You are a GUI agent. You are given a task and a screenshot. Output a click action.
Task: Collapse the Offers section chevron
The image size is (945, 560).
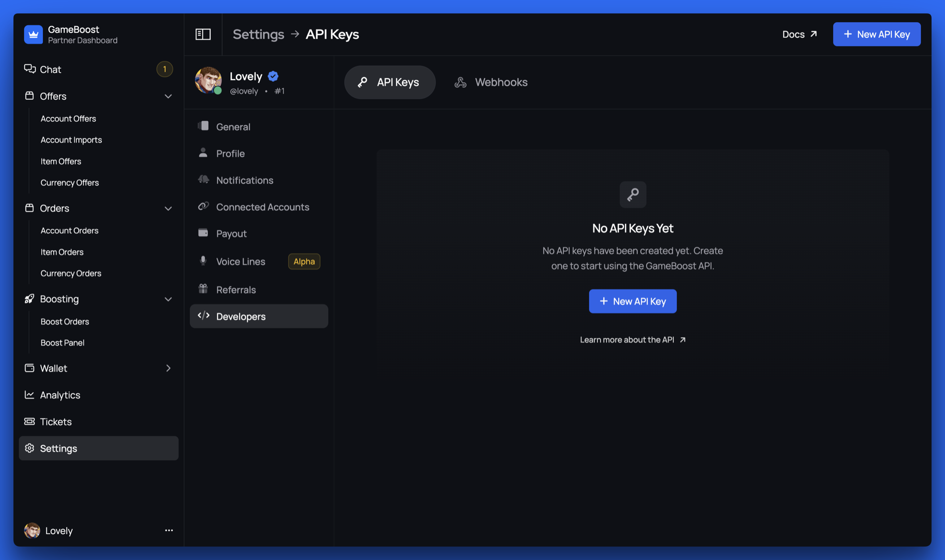point(168,96)
